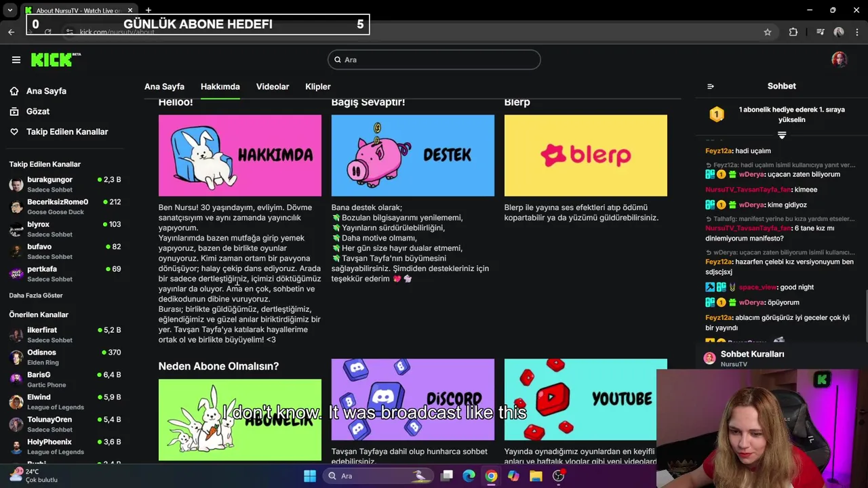Go back in the browser
The height and width of the screenshot is (488, 868).
(x=12, y=32)
